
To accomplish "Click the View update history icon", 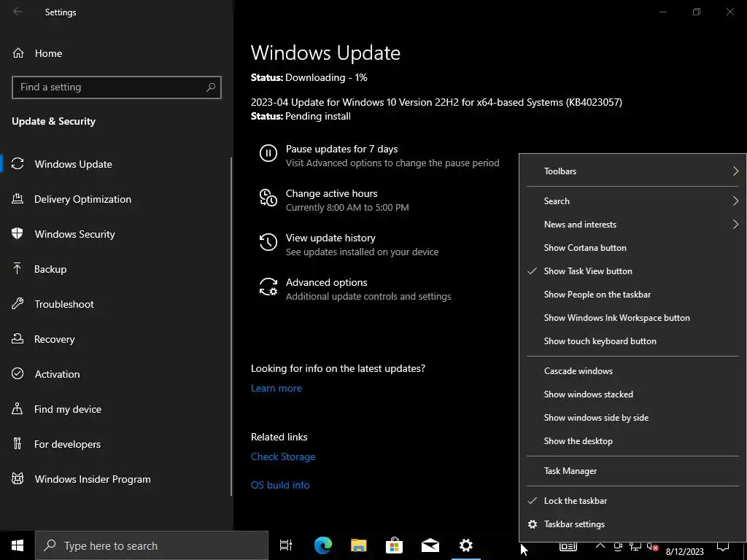I will click(x=268, y=242).
